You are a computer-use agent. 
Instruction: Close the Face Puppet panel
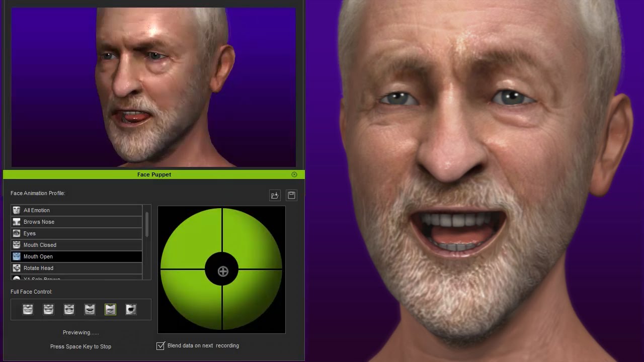pos(294,174)
